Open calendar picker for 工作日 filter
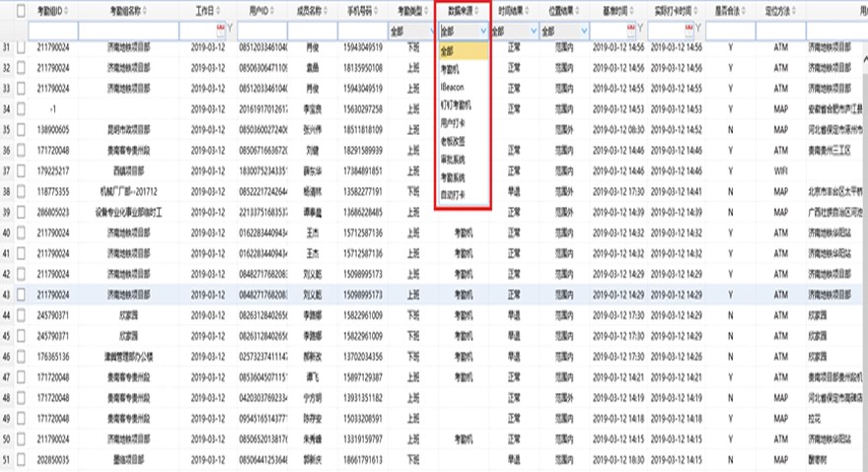 coord(219,31)
